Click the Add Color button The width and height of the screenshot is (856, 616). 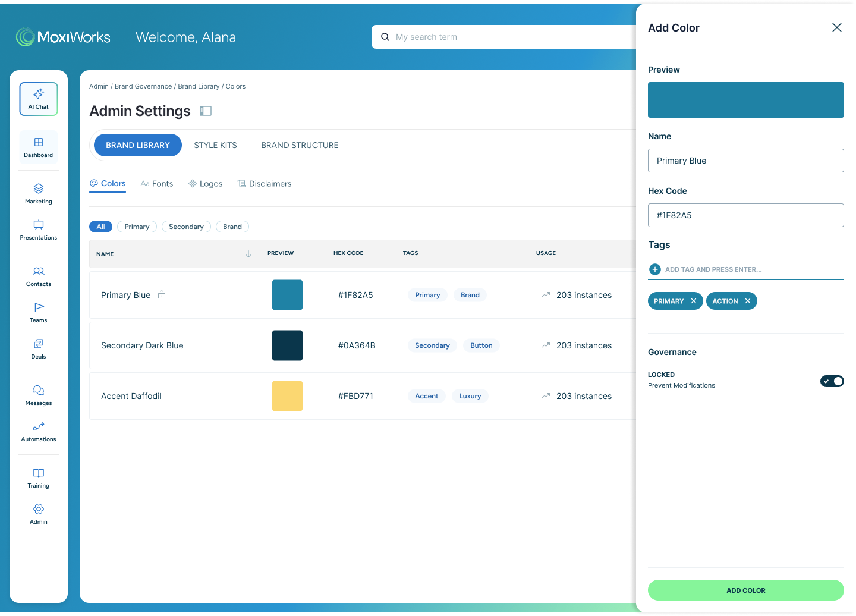[x=746, y=590]
